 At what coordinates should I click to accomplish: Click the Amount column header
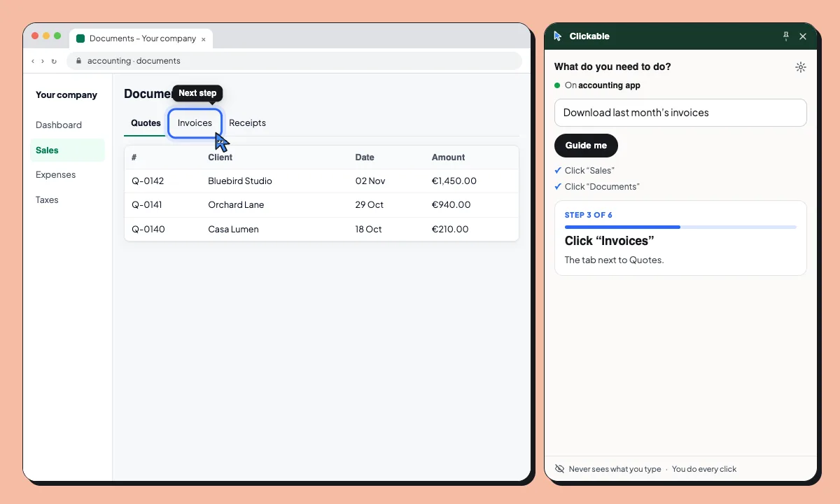click(x=448, y=157)
